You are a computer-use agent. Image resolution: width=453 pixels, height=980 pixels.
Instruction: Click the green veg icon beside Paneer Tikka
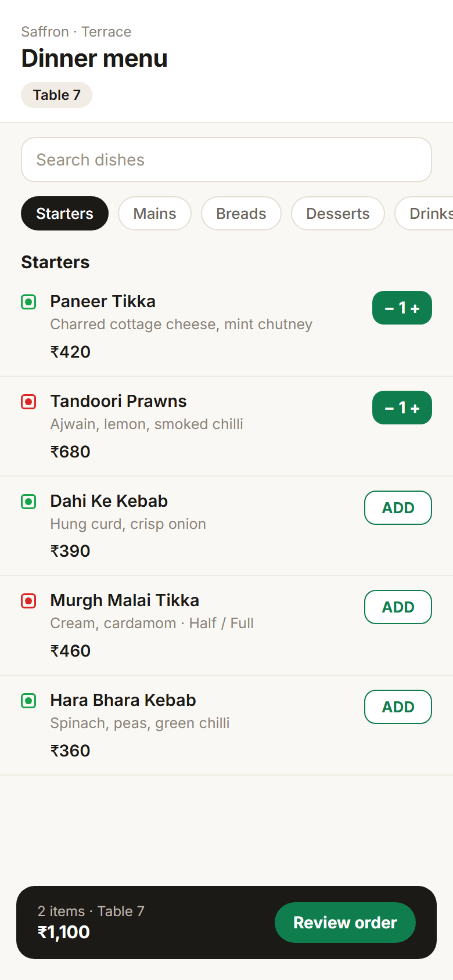(28, 302)
